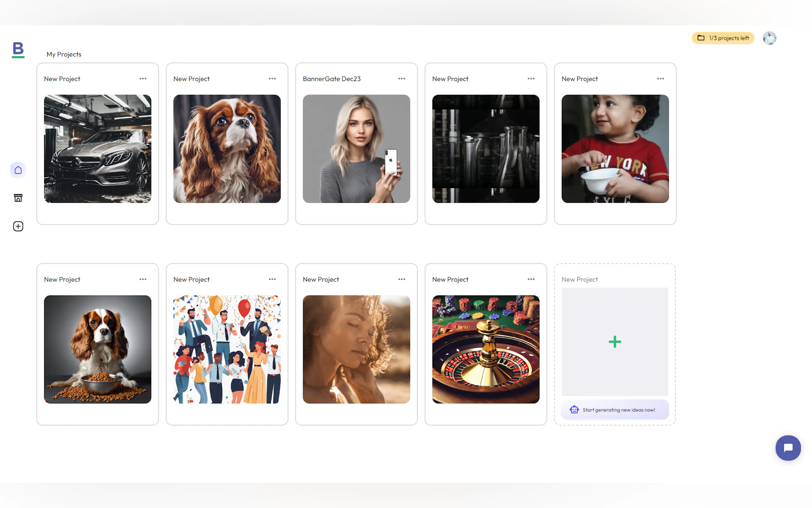Click the green plus to create project
This screenshot has height=508, width=812.
point(615,342)
